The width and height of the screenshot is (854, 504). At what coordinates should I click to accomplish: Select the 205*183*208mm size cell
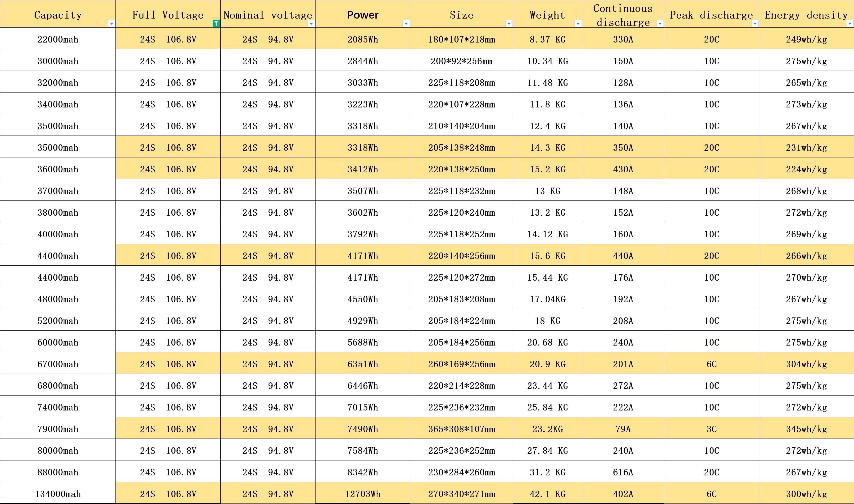coord(462,299)
